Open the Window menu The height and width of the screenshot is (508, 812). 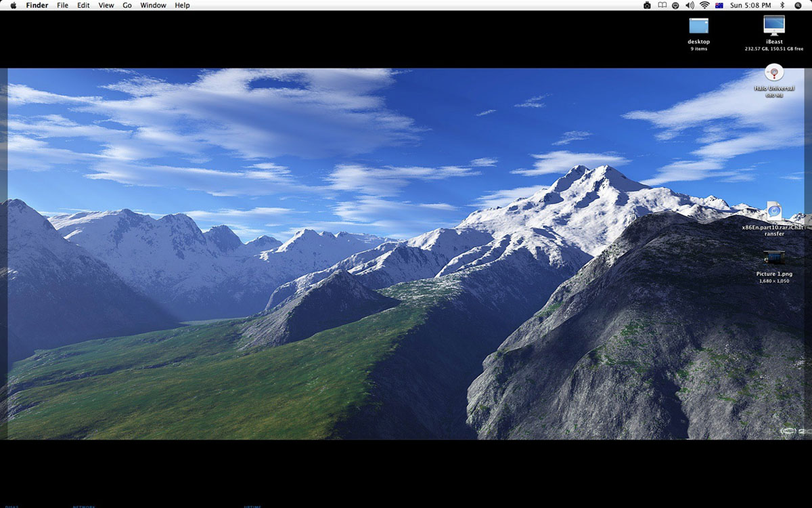click(x=153, y=5)
